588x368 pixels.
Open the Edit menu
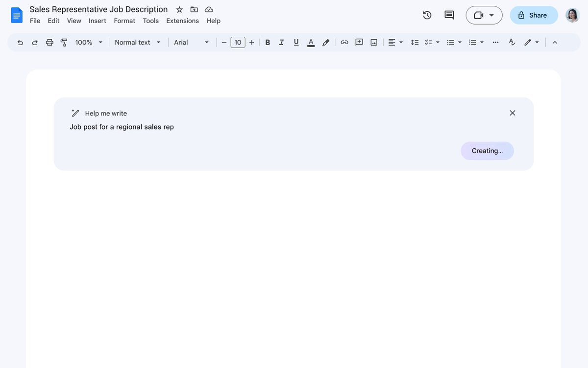point(53,21)
